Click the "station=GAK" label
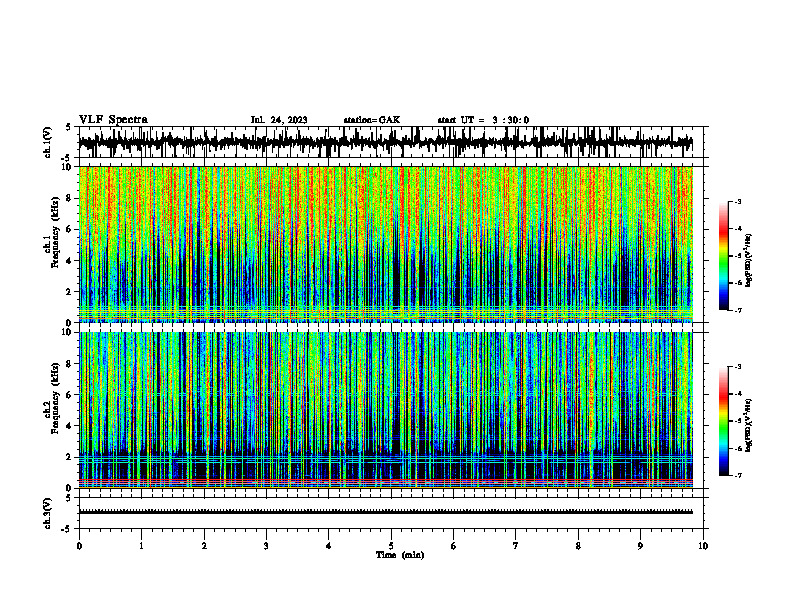The height and width of the screenshot is (612, 792). [372, 120]
